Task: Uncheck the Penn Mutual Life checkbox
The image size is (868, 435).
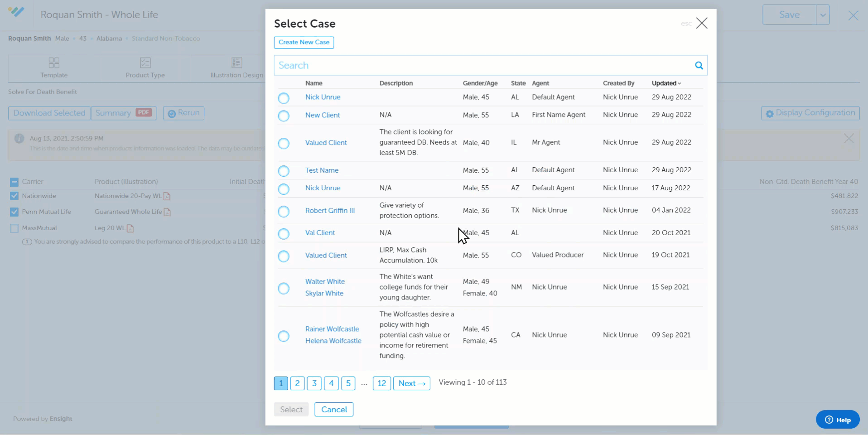Action: coord(14,212)
